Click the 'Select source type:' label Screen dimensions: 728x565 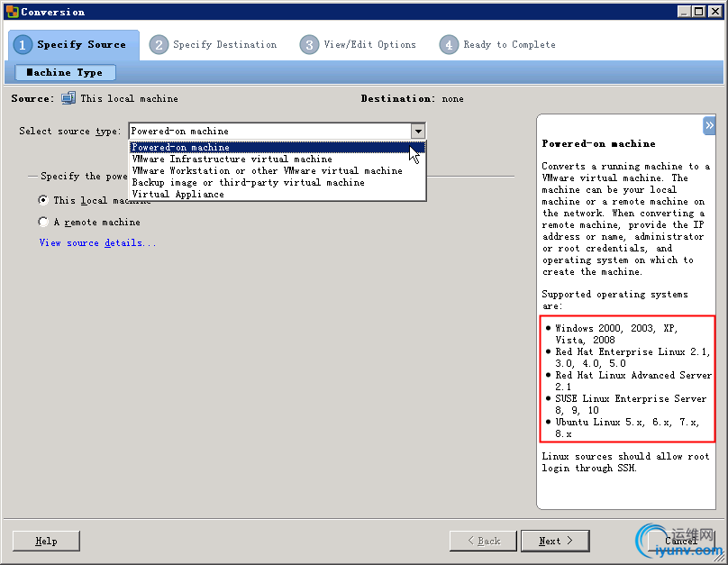click(69, 131)
